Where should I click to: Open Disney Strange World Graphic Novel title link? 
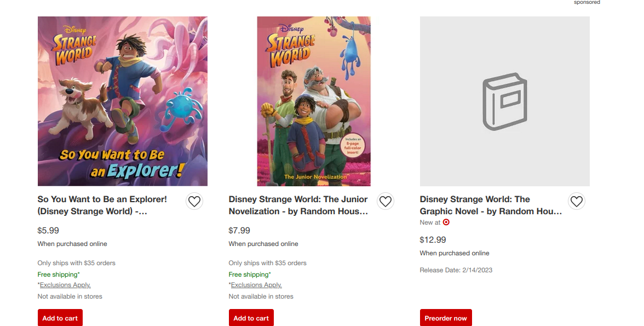491,205
